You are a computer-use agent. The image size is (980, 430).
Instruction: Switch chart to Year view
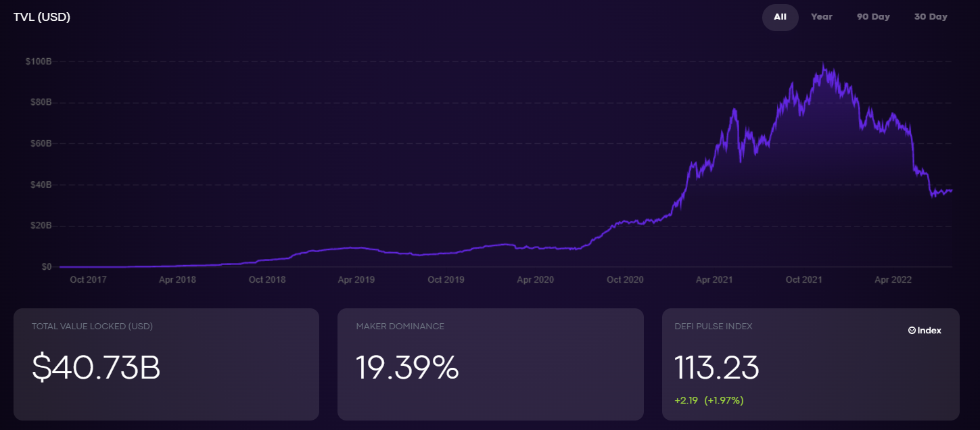click(822, 17)
